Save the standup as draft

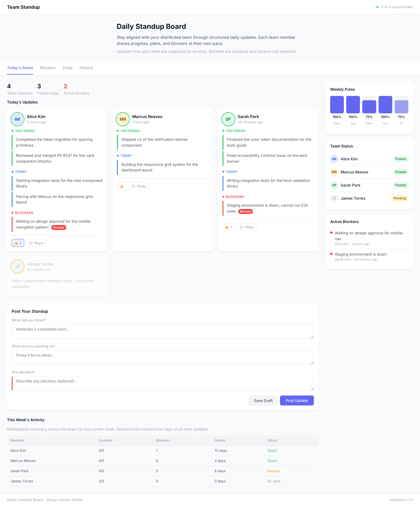tap(263, 400)
